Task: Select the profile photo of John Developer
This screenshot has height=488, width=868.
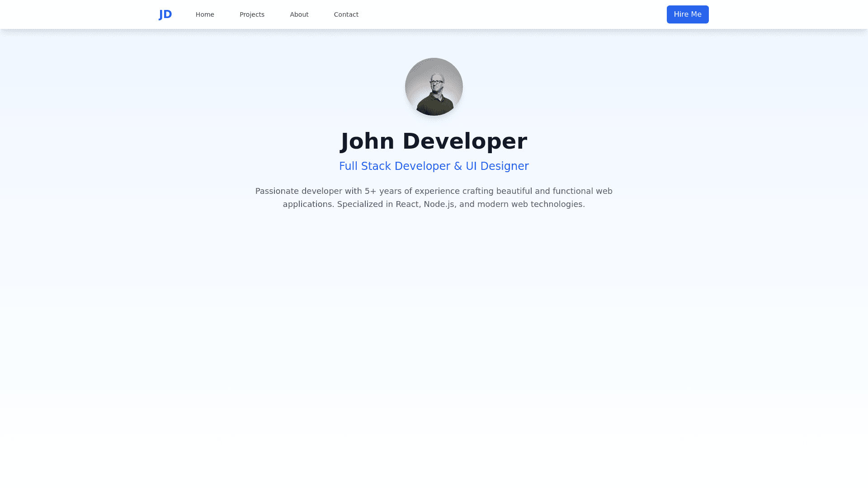Action: tap(434, 87)
